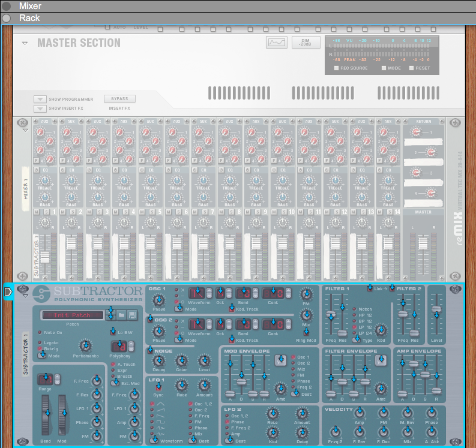Fold the Subtractor device with its triangle
Viewport: 476px width, 448px height.
click(25, 296)
